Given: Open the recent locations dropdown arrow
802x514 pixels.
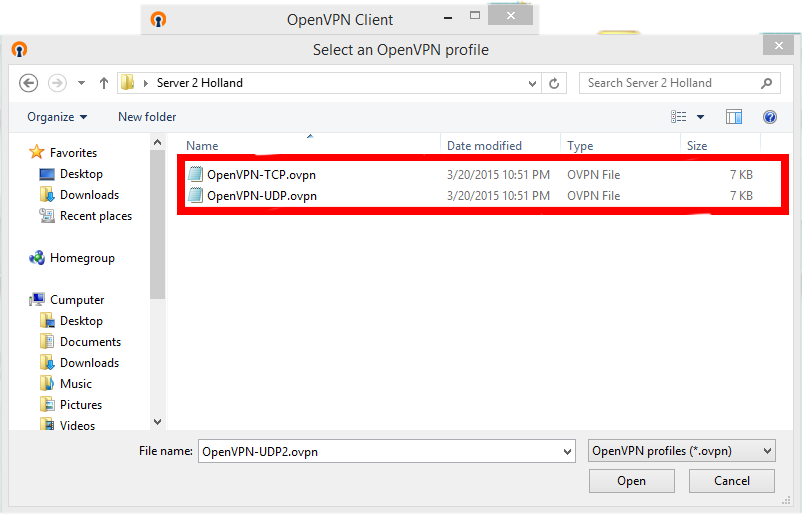Looking at the screenshot, I should tap(80, 83).
